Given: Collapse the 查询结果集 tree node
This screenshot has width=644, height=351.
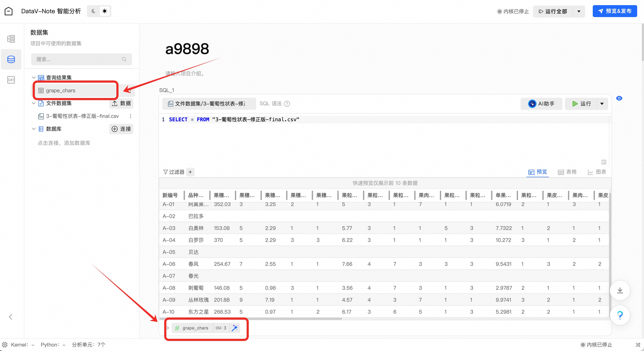Looking at the screenshot, I should point(34,78).
